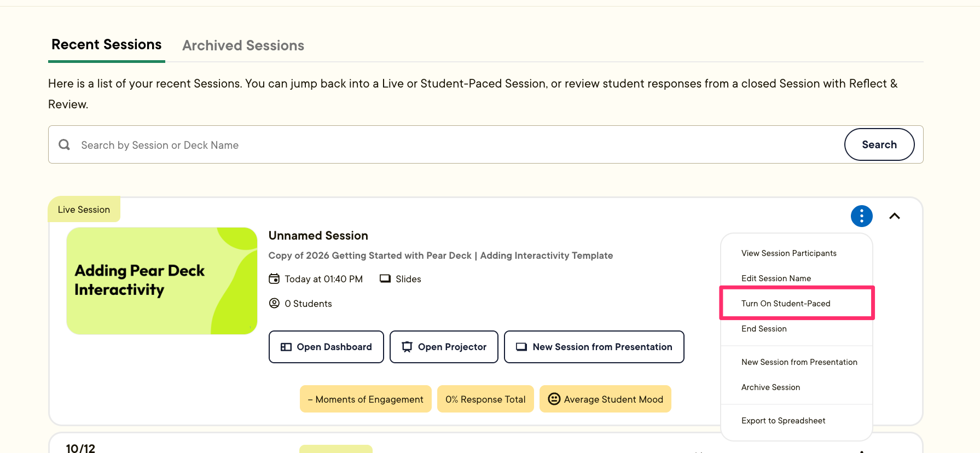Click the Average Student Mood badge
The image size is (980, 453).
pyautogui.click(x=605, y=399)
